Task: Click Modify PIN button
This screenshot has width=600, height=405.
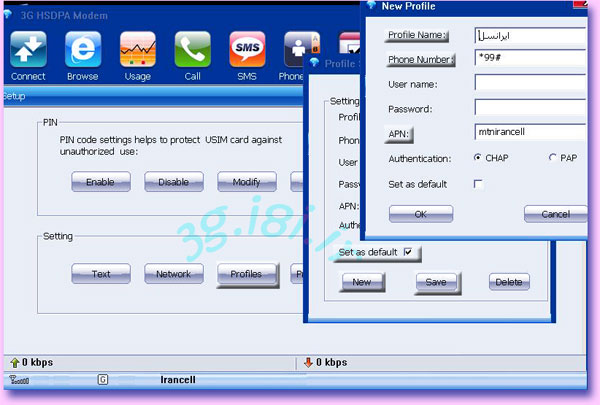Action: coord(247,182)
